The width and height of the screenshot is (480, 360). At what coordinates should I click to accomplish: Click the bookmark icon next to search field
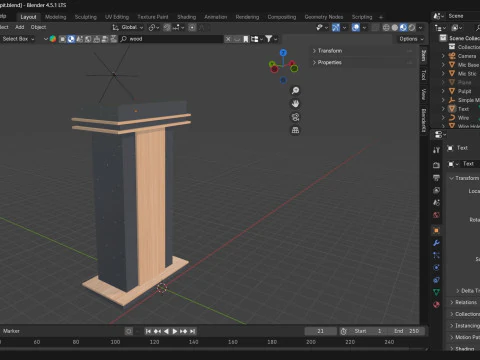coord(246,39)
